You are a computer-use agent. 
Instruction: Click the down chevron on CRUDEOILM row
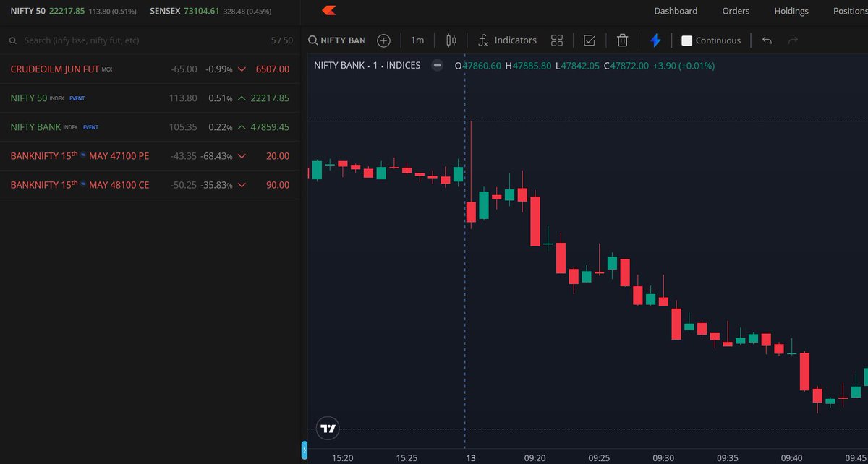pos(242,69)
